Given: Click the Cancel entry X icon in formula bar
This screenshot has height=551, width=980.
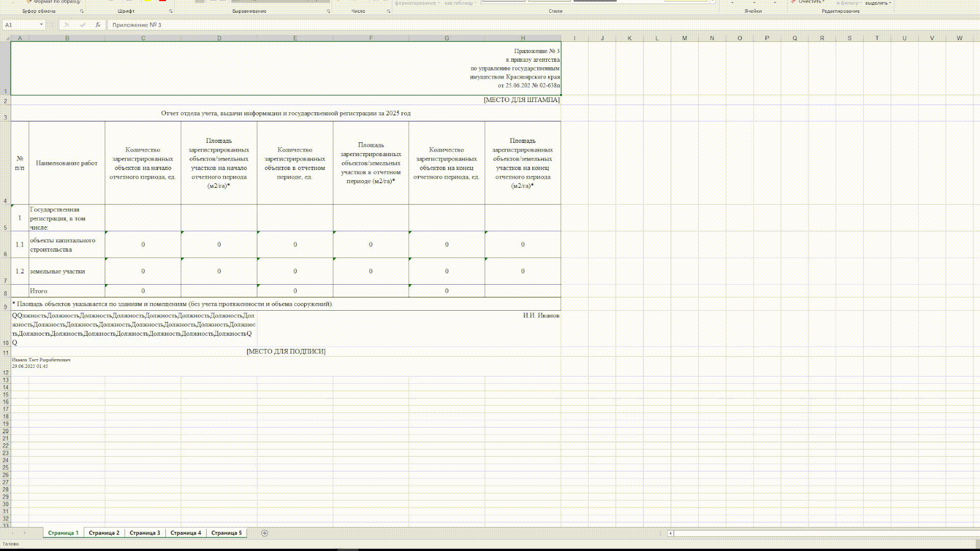Looking at the screenshot, I should [67, 24].
